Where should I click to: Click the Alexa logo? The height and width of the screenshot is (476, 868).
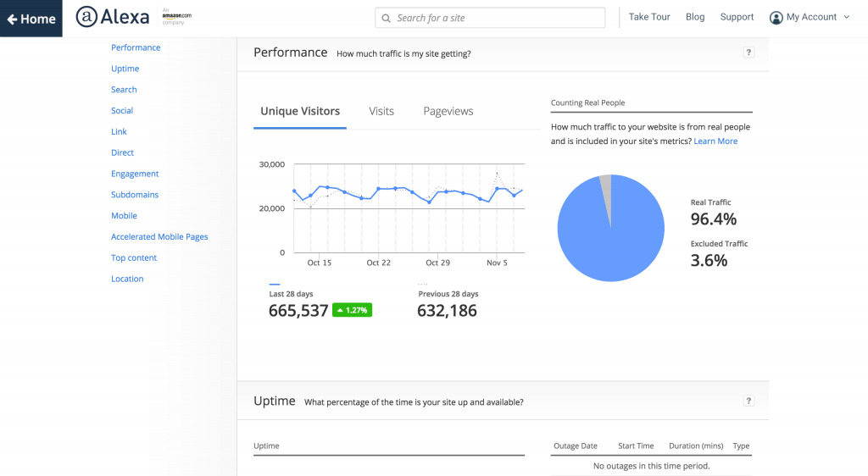[111, 17]
